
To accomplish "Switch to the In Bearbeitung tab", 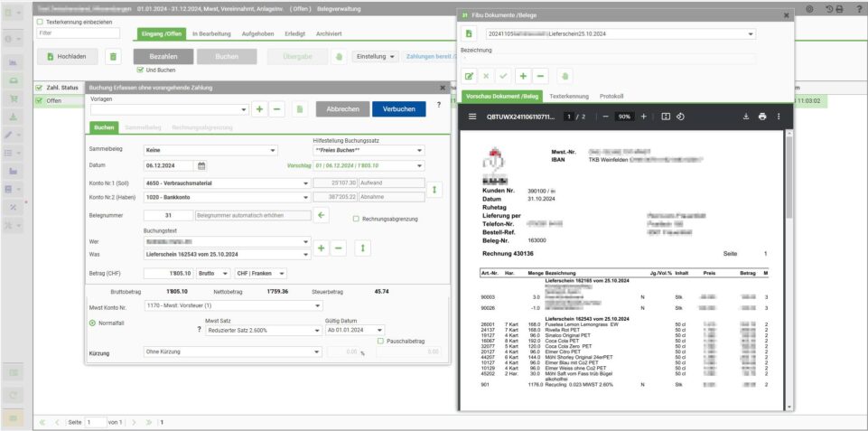I will pos(211,33).
